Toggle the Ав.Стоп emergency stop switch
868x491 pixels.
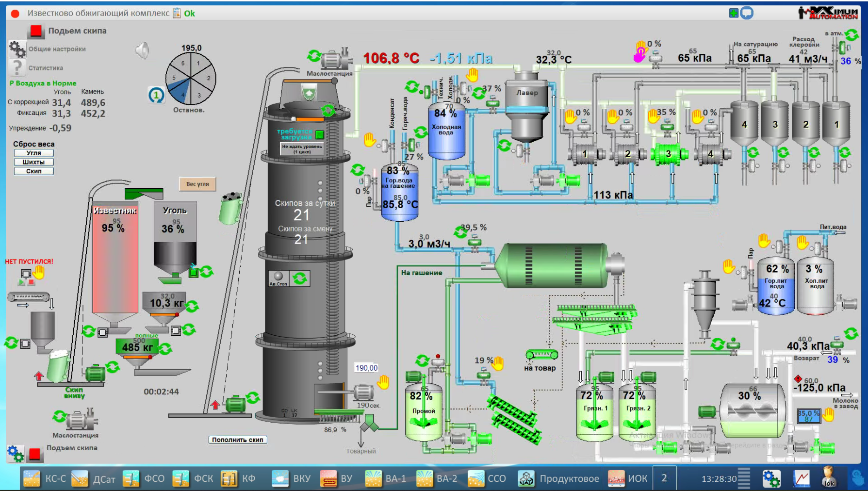[x=278, y=278]
